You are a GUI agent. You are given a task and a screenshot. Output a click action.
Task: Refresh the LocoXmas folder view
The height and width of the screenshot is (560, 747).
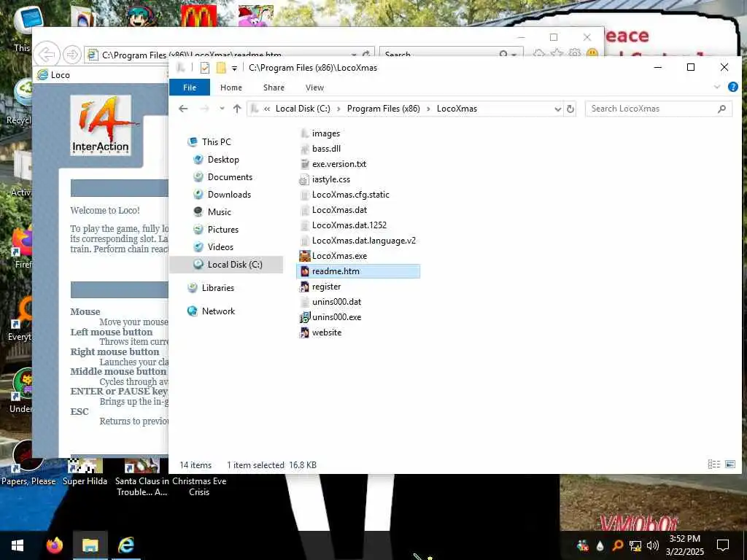(570, 109)
